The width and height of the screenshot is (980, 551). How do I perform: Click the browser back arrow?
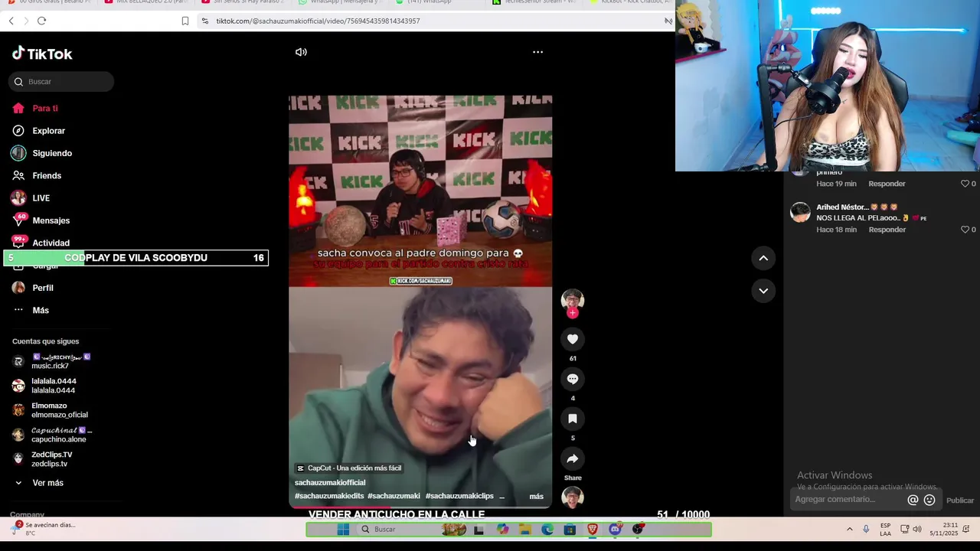click(11, 21)
